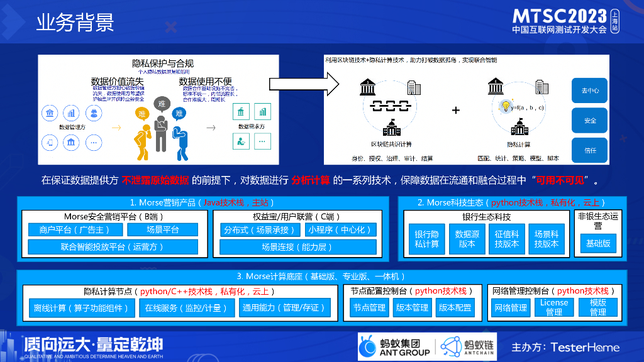This screenshot has width=644, height=362.
Task: Click the grey 难 speech bubble
Action: tap(162, 104)
